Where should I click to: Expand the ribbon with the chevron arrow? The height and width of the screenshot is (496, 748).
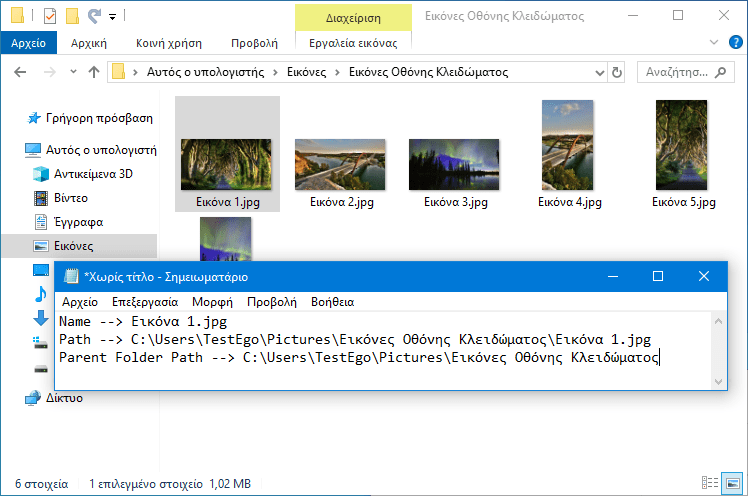[713, 43]
